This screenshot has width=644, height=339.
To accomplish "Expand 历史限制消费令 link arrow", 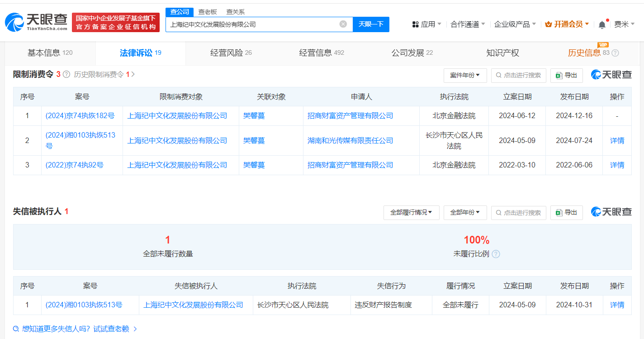I will tap(133, 75).
